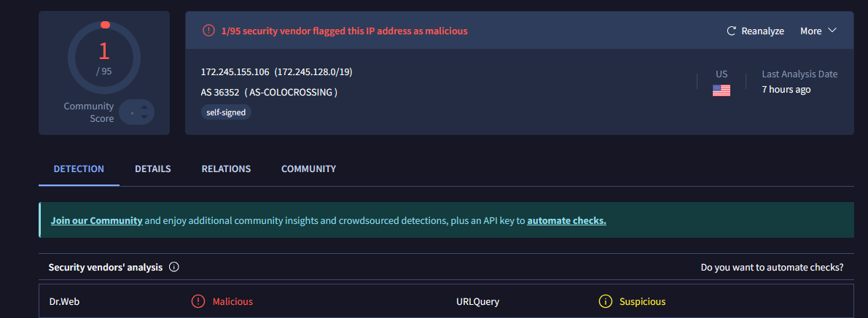This screenshot has height=318, width=868.
Task: Click the United States flag icon
Action: [x=722, y=90]
